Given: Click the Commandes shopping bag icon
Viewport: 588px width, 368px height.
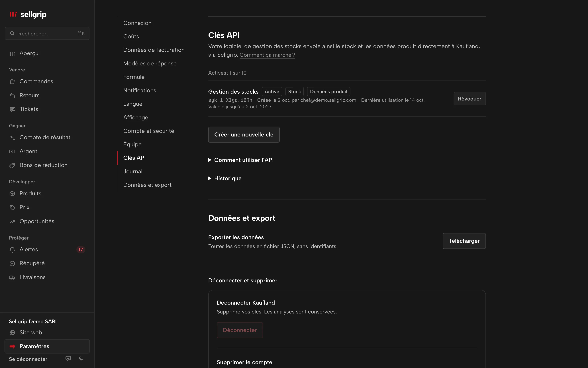Looking at the screenshot, I should [12, 82].
